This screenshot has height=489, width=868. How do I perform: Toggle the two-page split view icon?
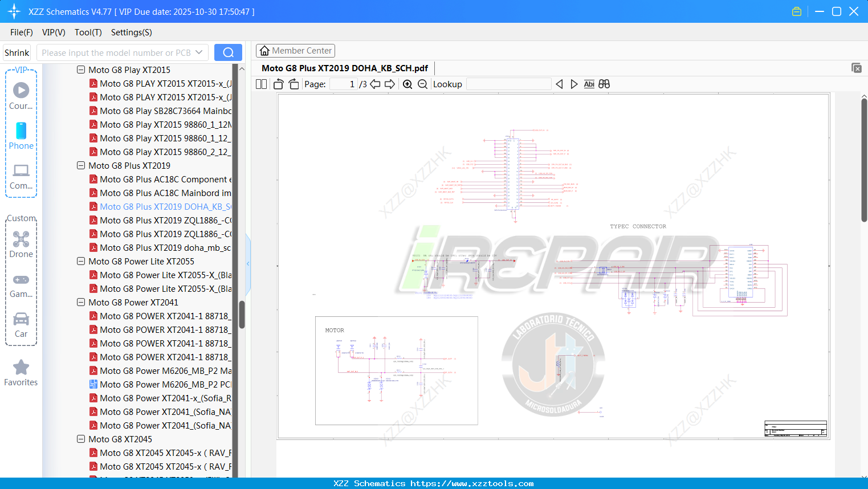tap(262, 84)
